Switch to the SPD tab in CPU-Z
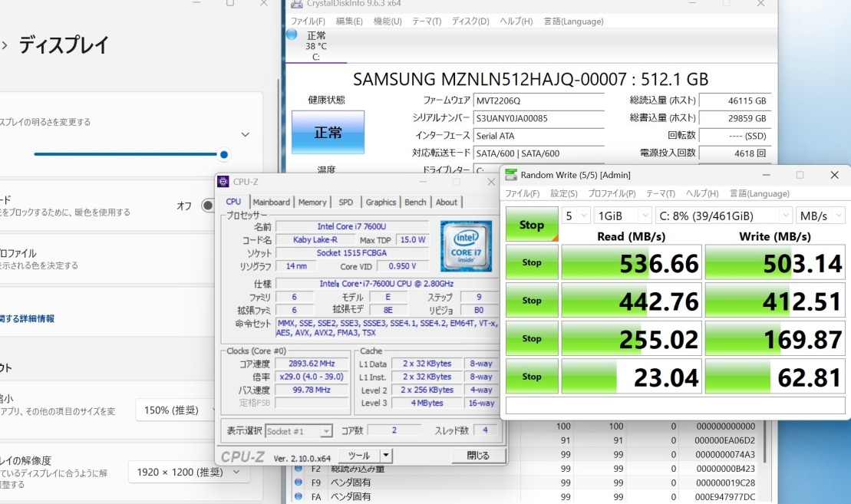Viewport: 851px width, 504px height. point(346,202)
